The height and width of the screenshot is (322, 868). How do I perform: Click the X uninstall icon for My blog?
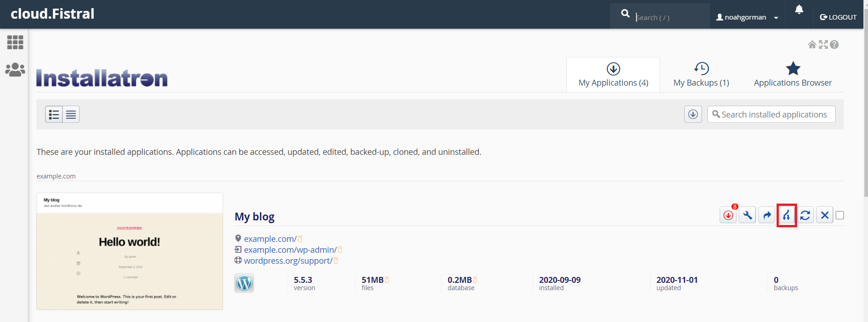pos(824,215)
